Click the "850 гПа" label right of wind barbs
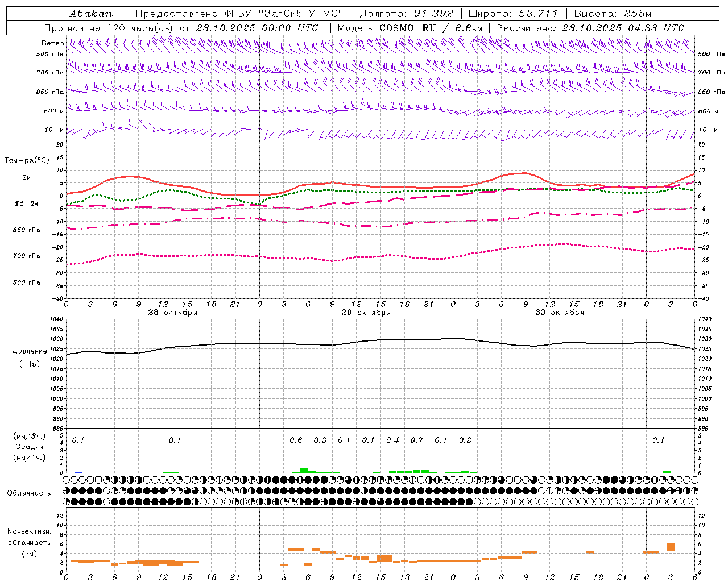 click(712, 92)
